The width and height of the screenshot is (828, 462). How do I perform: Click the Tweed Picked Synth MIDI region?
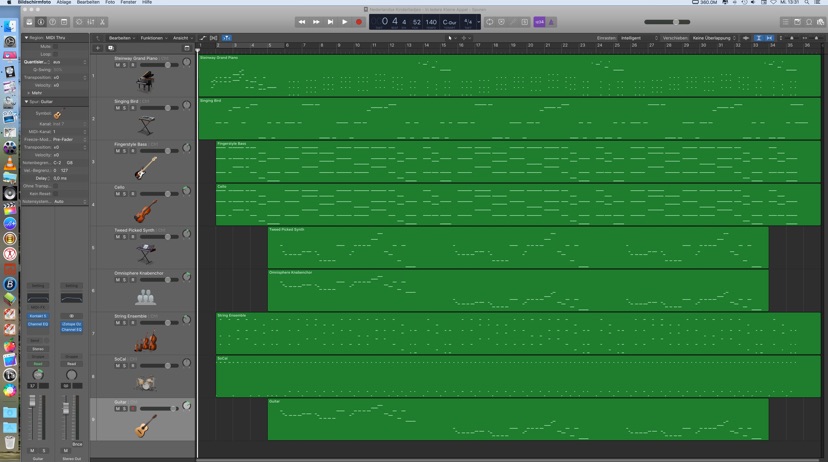click(x=518, y=247)
